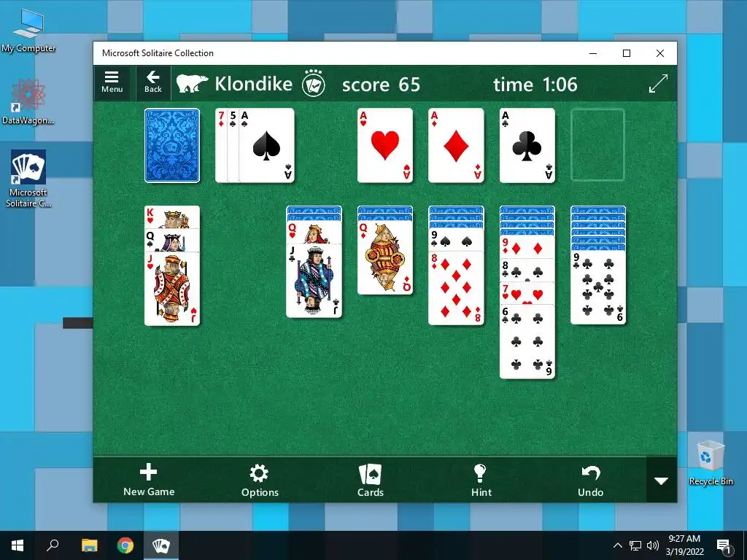Click the Ace of Diamonds foundation
The width and height of the screenshot is (747, 560).
pos(456,145)
